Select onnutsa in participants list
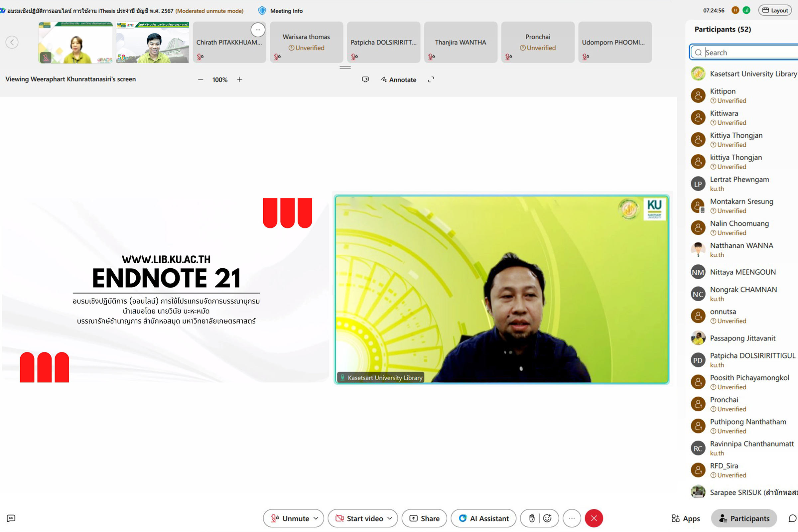798x532 pixels. click(x=744, y=316)
